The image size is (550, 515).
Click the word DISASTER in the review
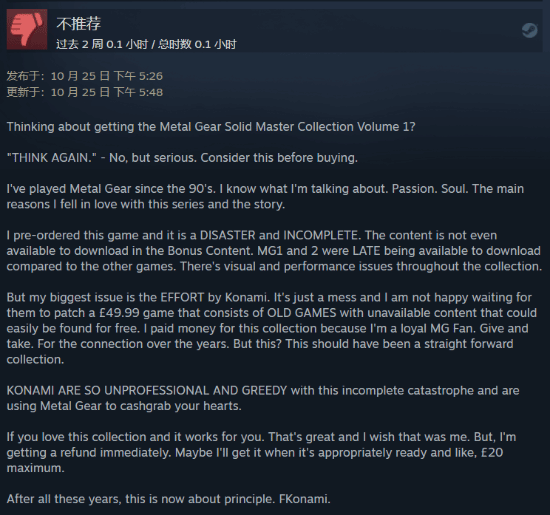227,235
